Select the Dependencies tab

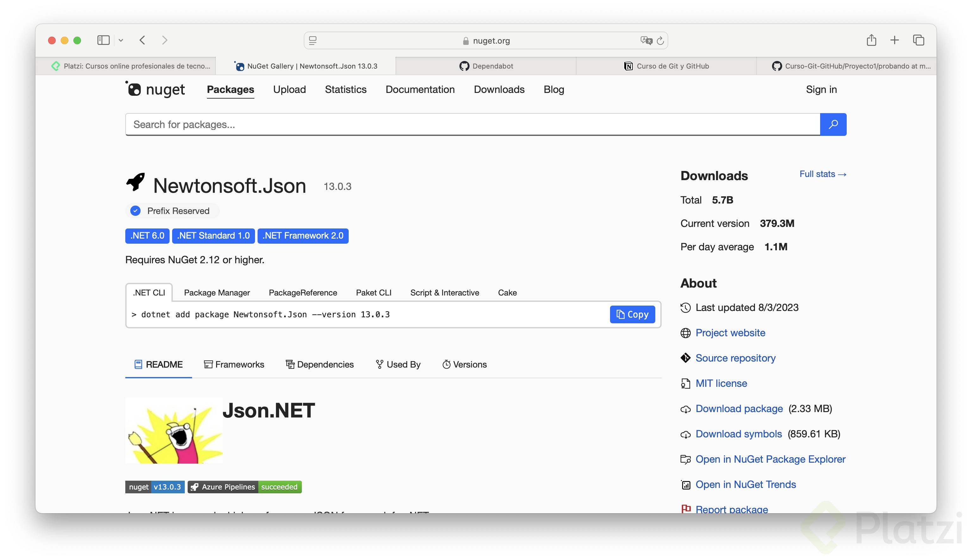point(320,364)
